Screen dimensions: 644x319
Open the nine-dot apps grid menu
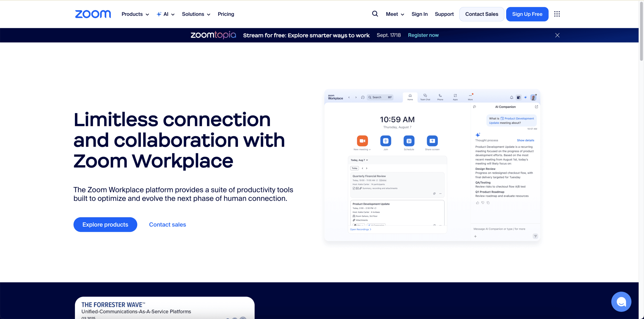tap(557, 14)
